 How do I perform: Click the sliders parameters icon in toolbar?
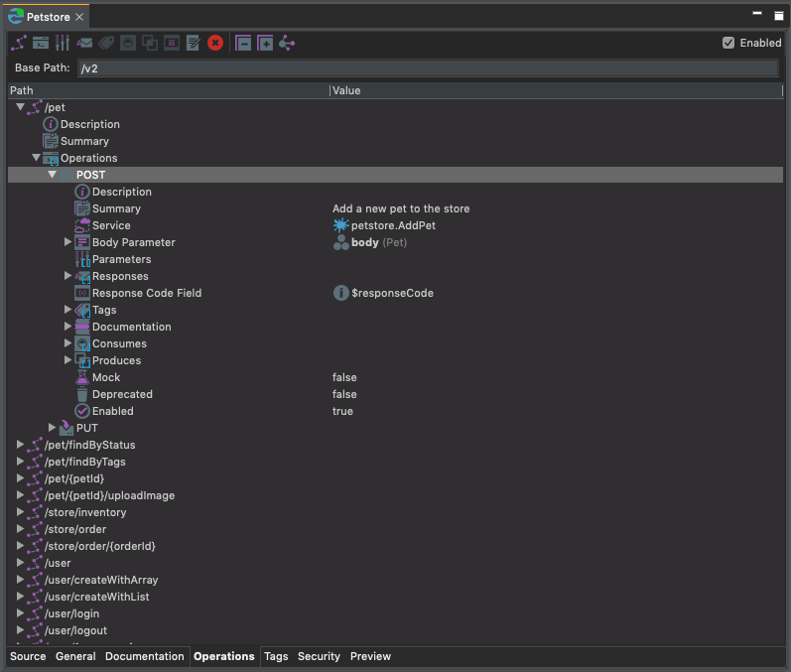pos(63,43)
